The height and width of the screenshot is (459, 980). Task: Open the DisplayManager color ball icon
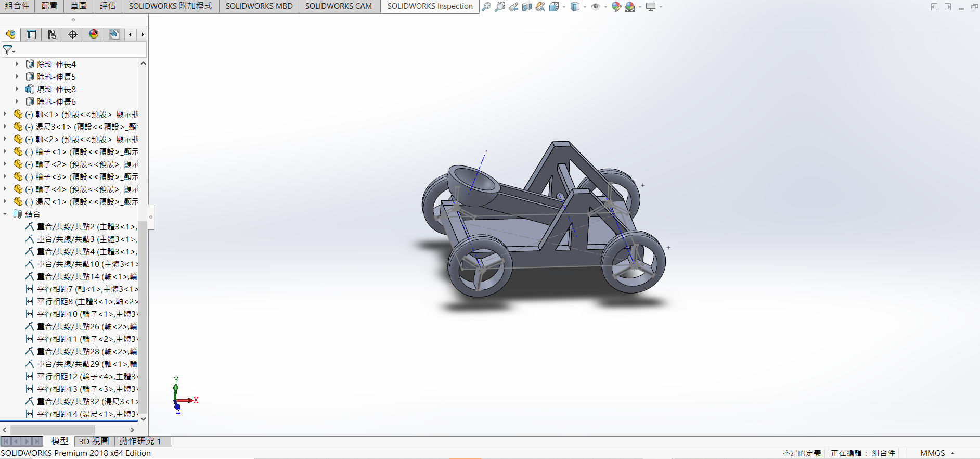(x=94, y=34)
